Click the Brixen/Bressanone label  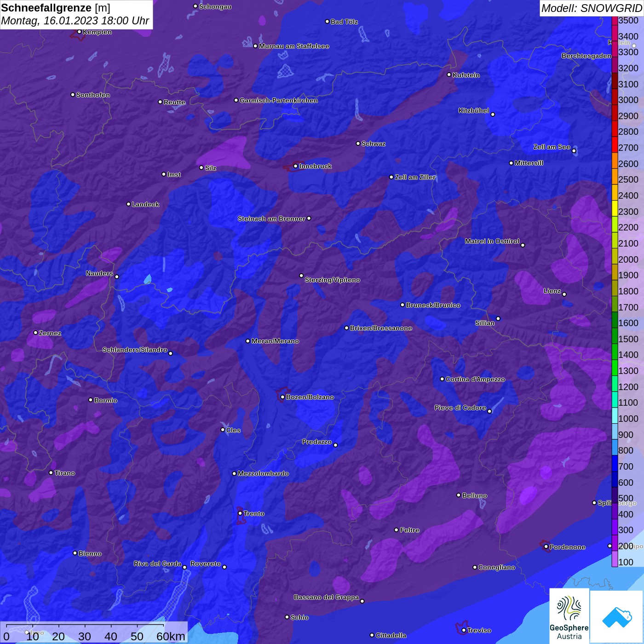[381, 328]
